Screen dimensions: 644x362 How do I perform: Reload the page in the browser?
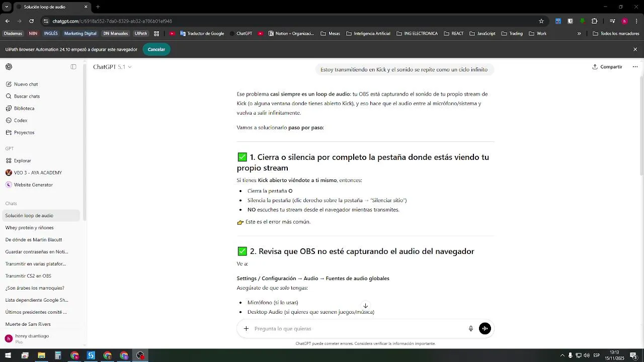[31, 21]
